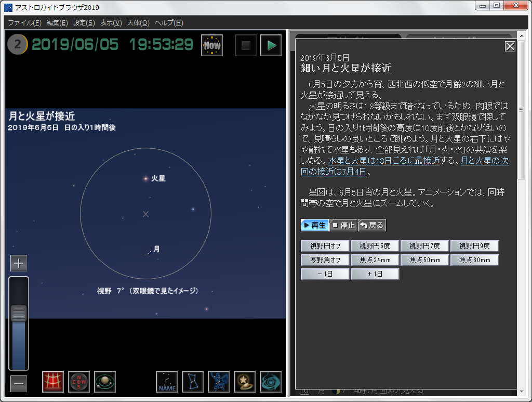Open the 天体(O) menu
532x402 pixels.
tap(138, 23)
